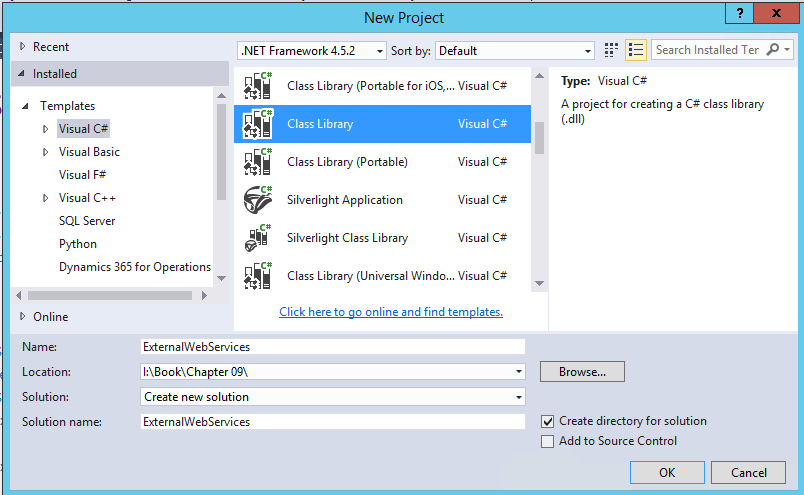Select SQL Server in templates tree
The width and height of the screenshot is (804, 495).
[87, 221]
